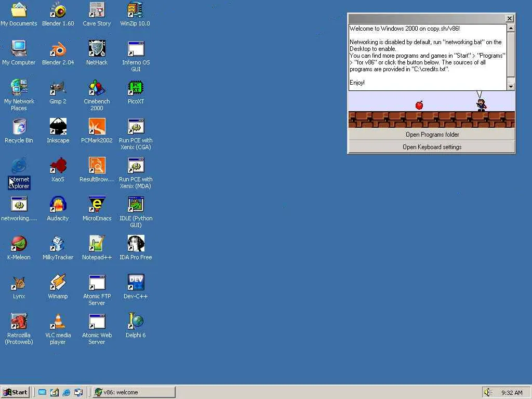Select the MicroEmacs shortcut
The image size is (532, 399).
(97, 205)
